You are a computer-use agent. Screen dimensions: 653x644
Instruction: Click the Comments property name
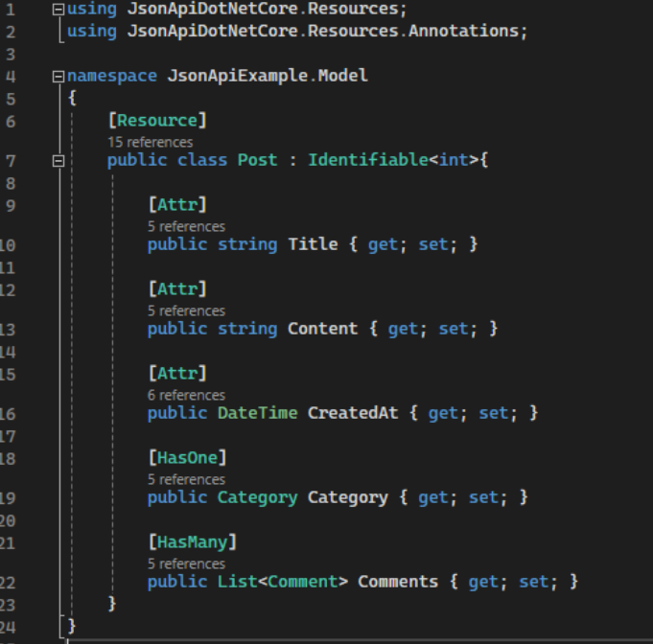(x=398, y=582)
